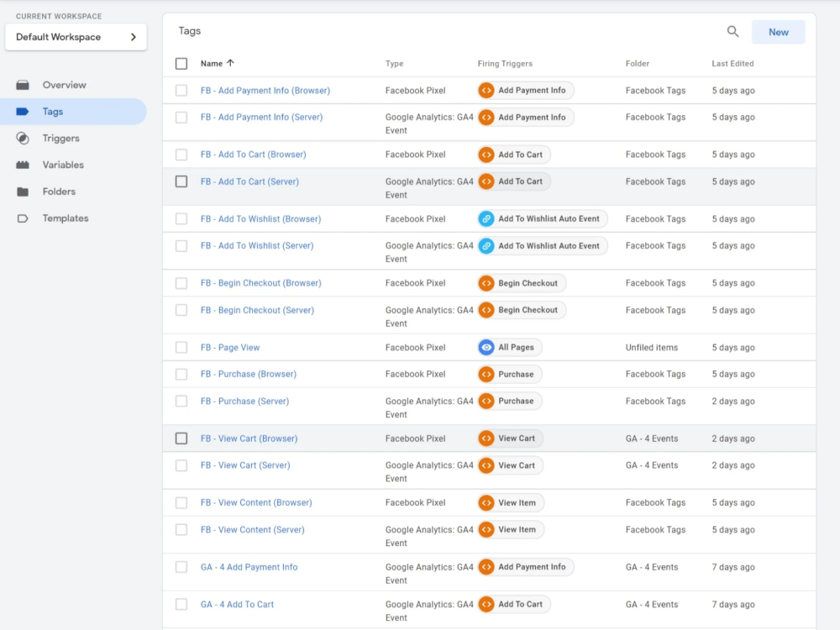Viewport: 840px width, 630px height.
Task: Click the Overview sidebar icon
Action: coord(23,85)
